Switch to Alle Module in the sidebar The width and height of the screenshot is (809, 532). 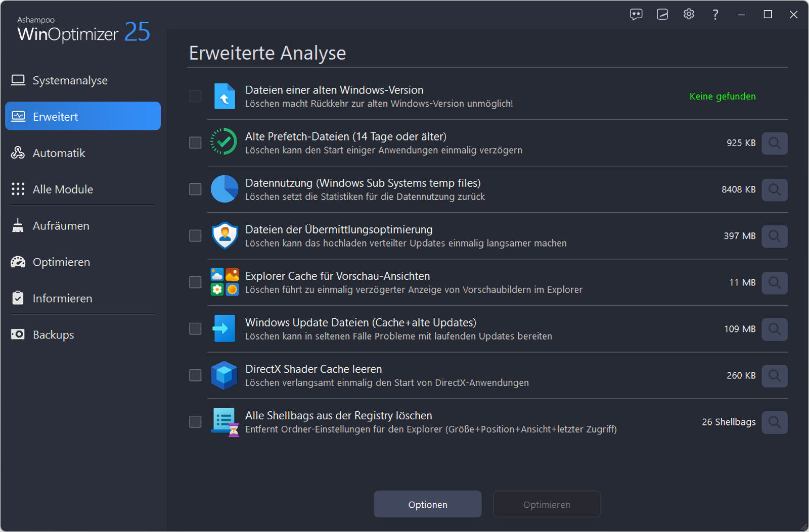[63, 189]
